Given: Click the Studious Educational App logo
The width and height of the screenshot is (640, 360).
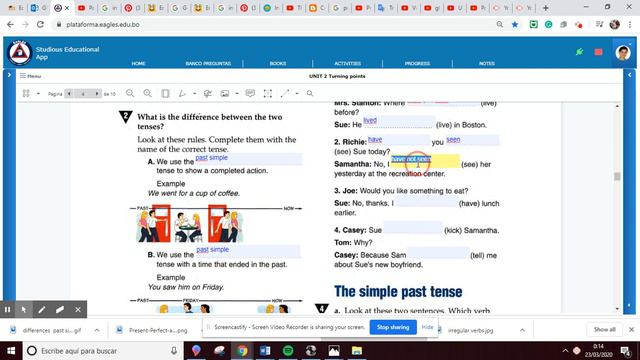Looking at the screenshot, I should [20, 53].
